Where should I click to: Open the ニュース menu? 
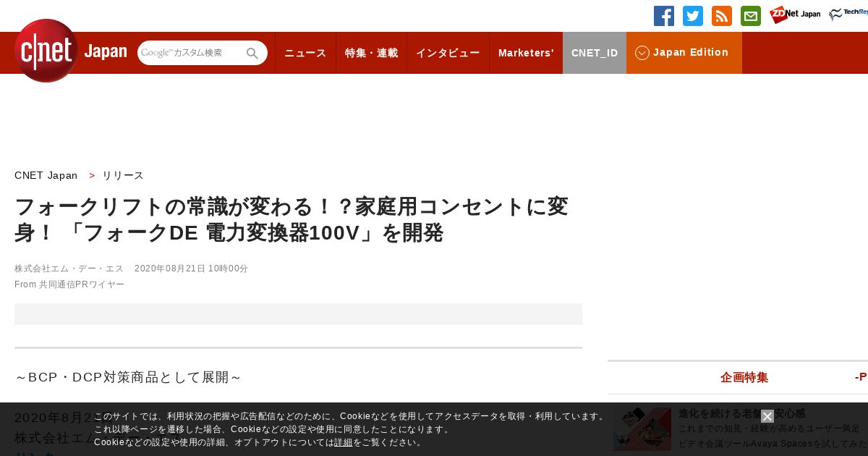click(305, 53)
